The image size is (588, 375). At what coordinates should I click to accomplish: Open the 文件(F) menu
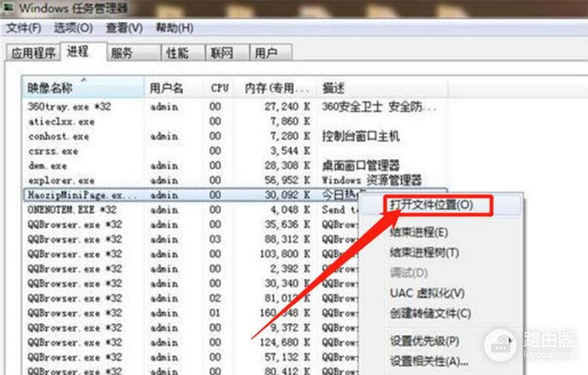pyautogui.click(x=24, y=27)
